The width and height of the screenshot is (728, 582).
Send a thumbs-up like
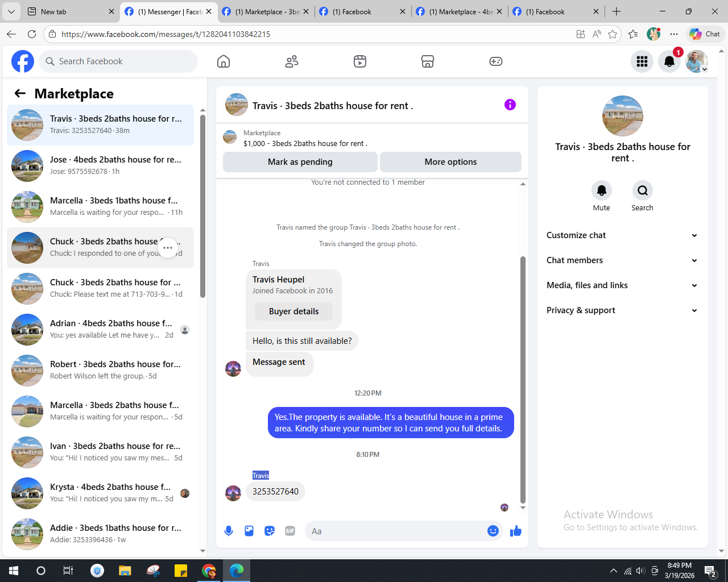(x=516, y=531)
